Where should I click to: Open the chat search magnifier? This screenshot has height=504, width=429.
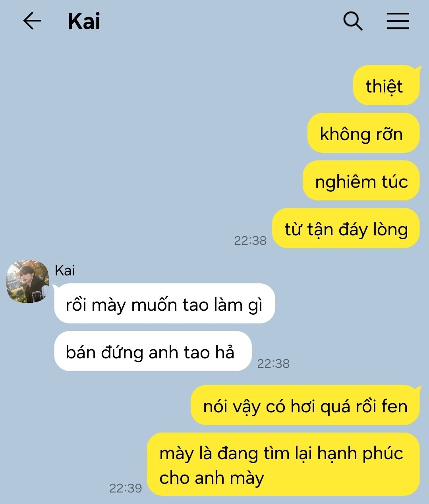coord(353,21)
